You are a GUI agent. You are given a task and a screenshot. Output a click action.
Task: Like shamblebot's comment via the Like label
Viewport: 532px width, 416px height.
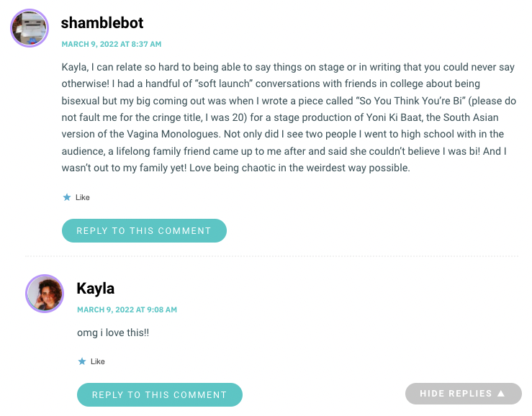[83, 197]
